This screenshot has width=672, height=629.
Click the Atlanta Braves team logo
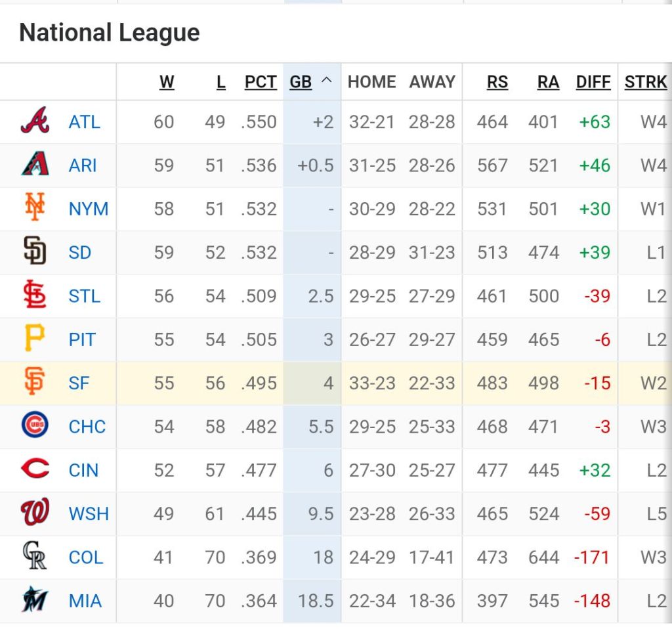(35, 121)
